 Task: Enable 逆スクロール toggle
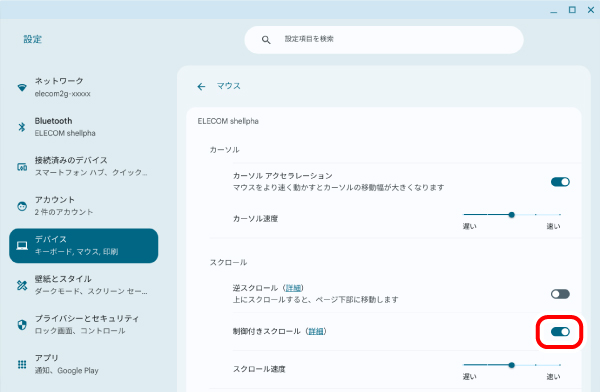(560, 294)
